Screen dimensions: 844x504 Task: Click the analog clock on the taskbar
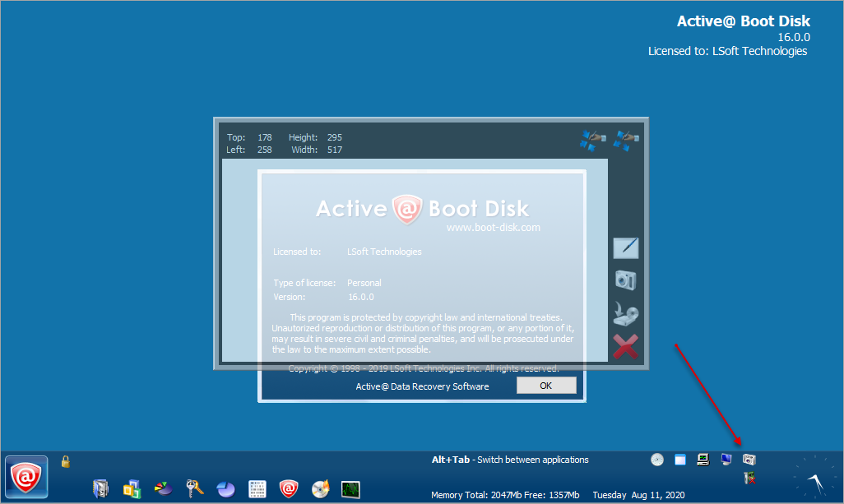(x=814, y=477)
